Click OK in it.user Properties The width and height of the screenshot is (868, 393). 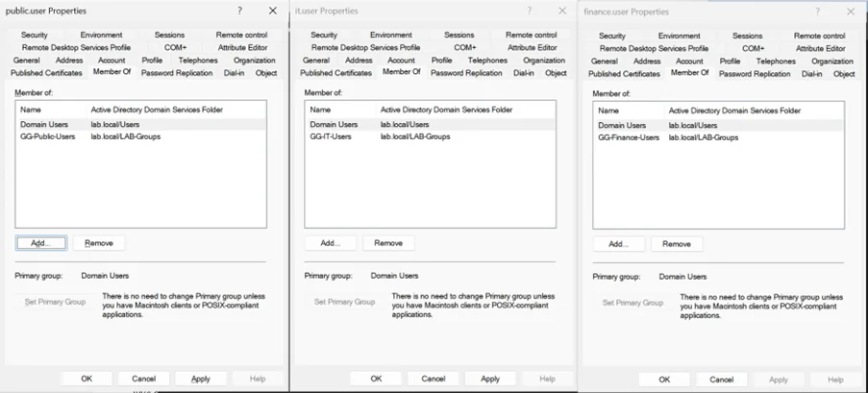pos(376,379)
